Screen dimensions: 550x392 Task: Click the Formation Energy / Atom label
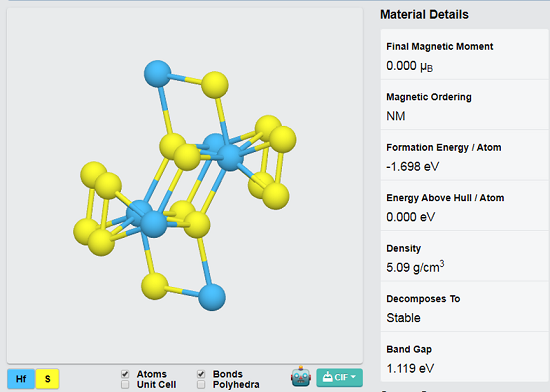[444, 148]
